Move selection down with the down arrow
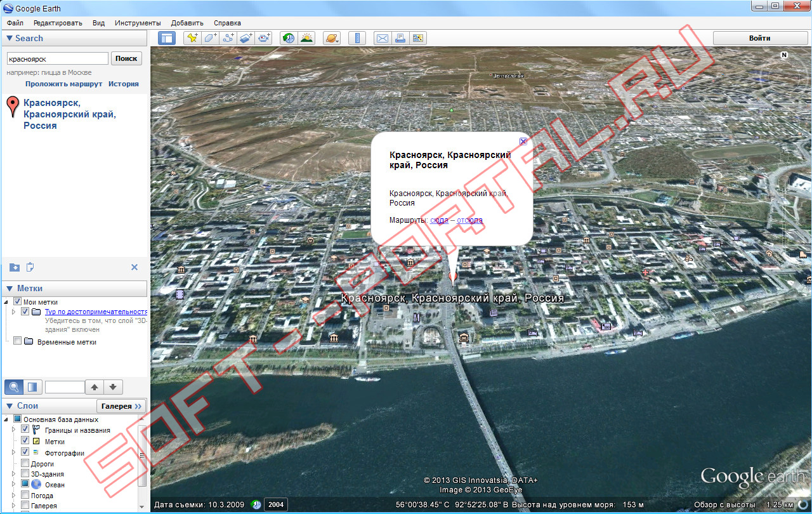Screen dimensions: 812x514 tap(113, 386)
